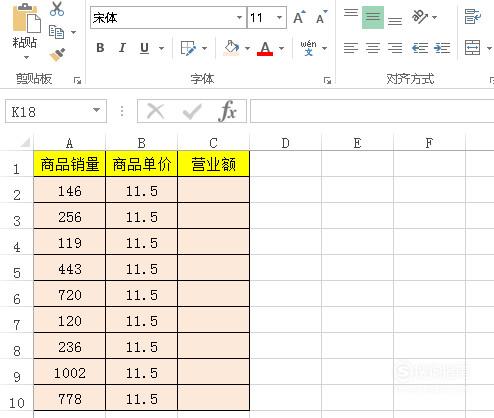Select column F header
The image size is (494, 418).
pos(429,143)
